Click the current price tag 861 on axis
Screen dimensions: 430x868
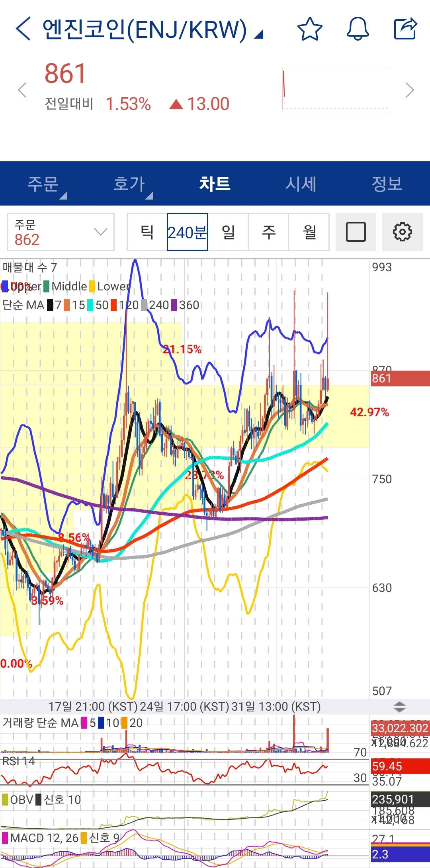tap(400, 378)
